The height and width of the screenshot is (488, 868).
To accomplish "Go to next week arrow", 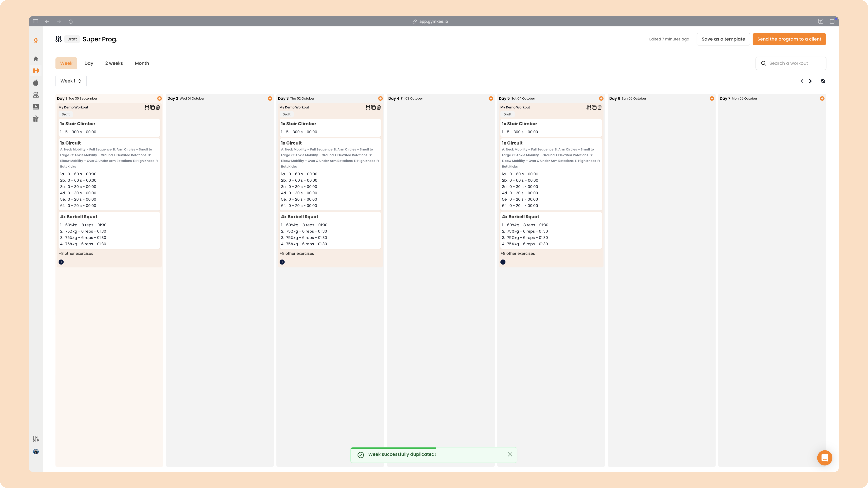I will (810, 81).
